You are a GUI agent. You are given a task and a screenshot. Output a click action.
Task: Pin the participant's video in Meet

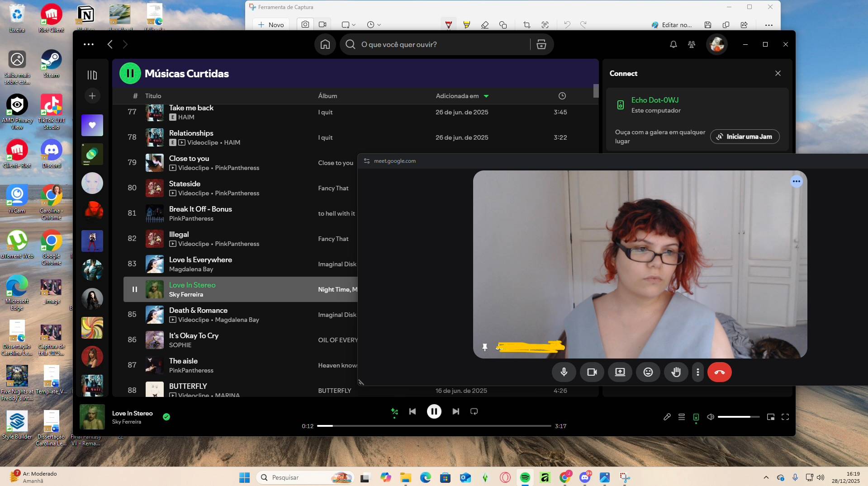point(485,347)
